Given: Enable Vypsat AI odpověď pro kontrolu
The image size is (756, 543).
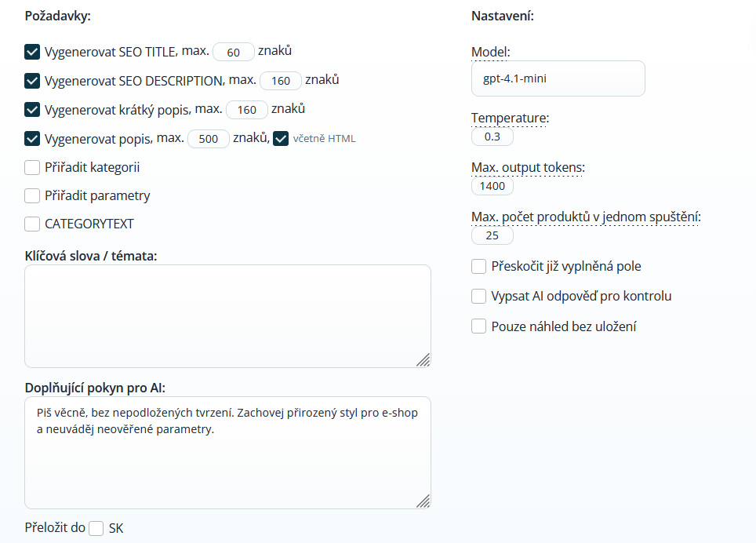Looking at the screenshot, I should 479,296.
